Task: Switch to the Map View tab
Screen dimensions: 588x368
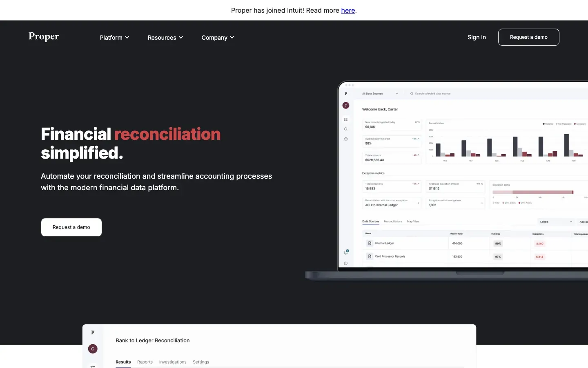Action: tap(413, 222)
